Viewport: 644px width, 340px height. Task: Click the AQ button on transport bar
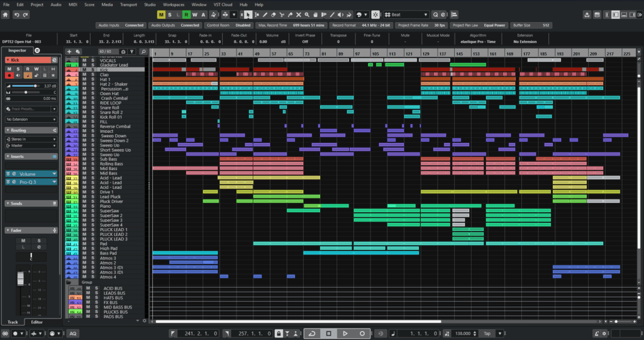pyautogui.click(x=73, y=334)
